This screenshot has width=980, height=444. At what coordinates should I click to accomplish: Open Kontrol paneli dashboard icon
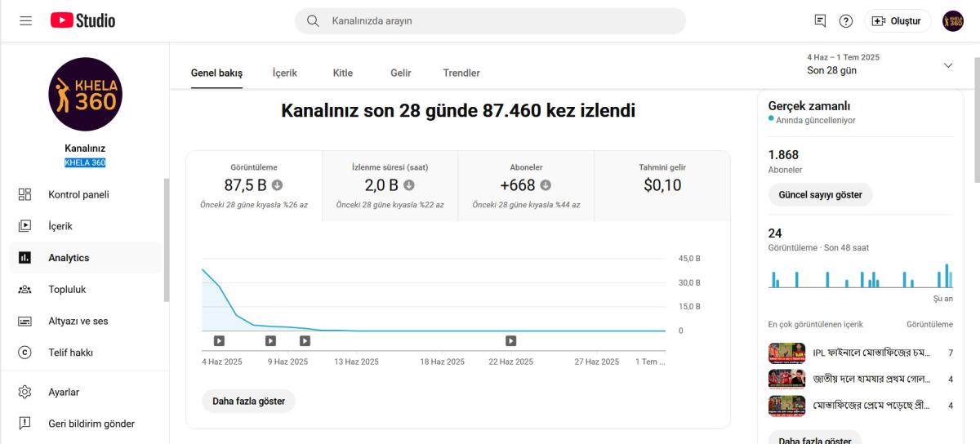pyautogui.click(x=24, y=194)
